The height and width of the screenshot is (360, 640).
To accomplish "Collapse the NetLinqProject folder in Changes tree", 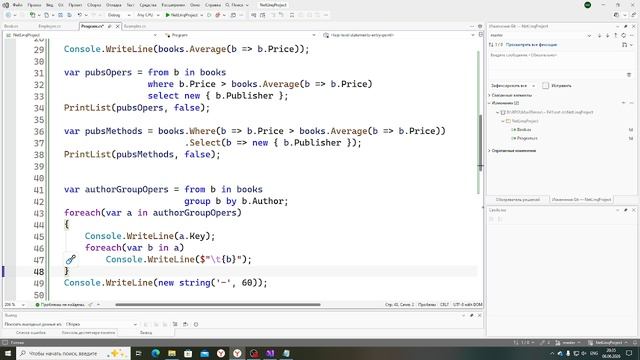I will [503, 121].
